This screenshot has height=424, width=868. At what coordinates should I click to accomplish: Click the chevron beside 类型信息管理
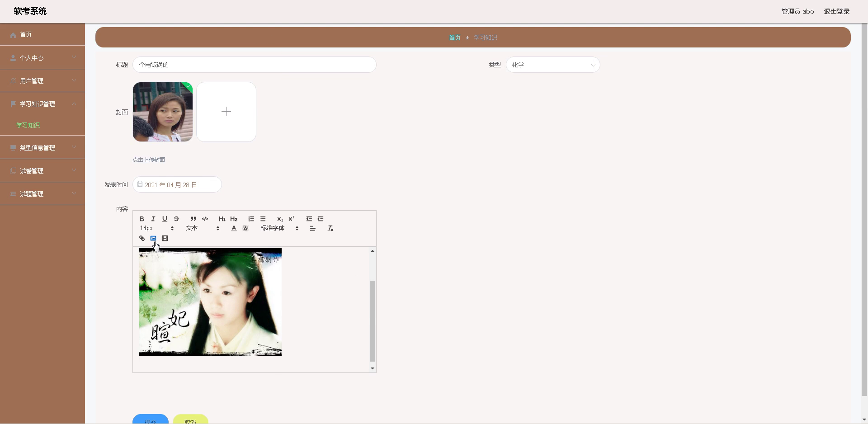tap(74, 147)
